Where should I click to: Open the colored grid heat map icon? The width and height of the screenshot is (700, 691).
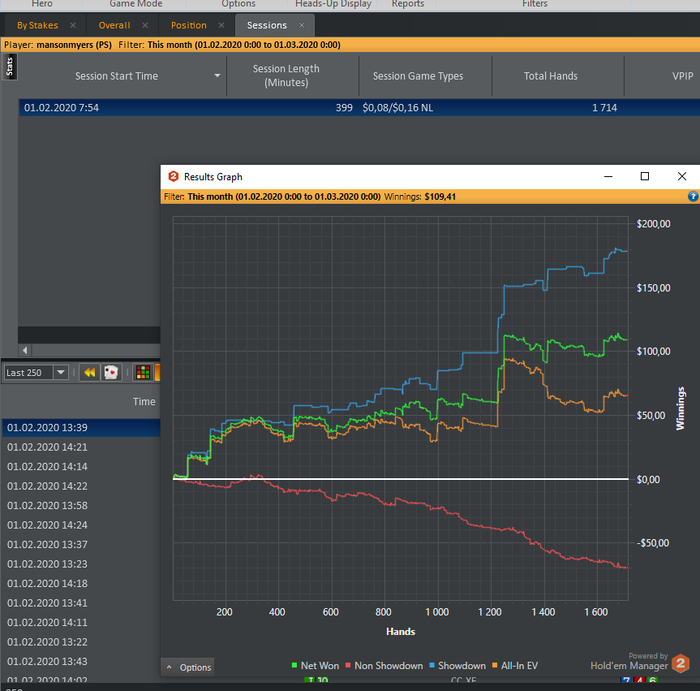[143, 372]
